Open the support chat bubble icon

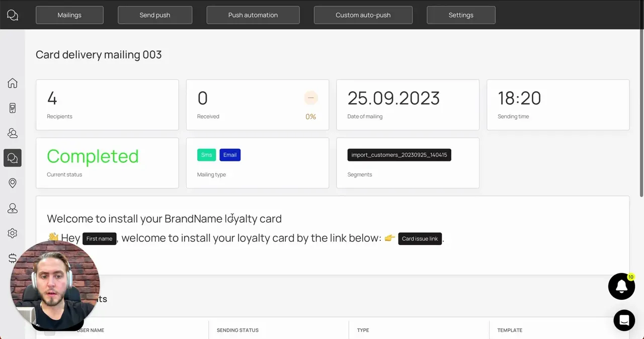pos(624,320)
